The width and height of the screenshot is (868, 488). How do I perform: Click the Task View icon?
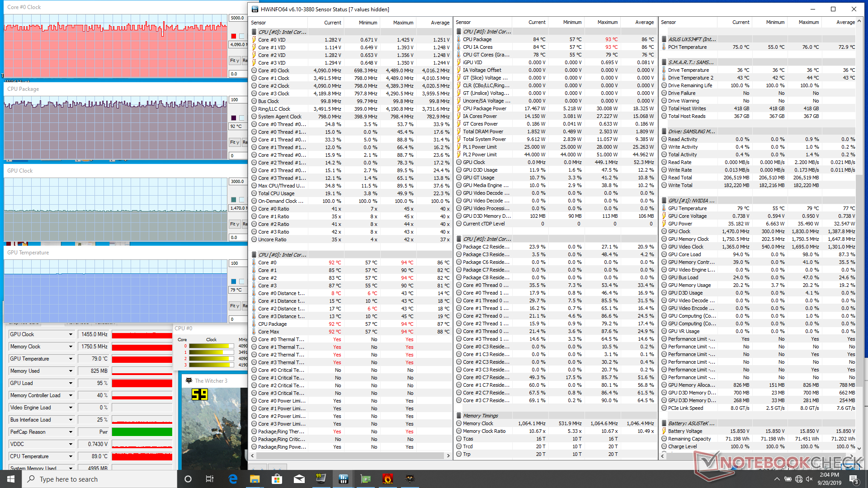click(x=209, y=479)
